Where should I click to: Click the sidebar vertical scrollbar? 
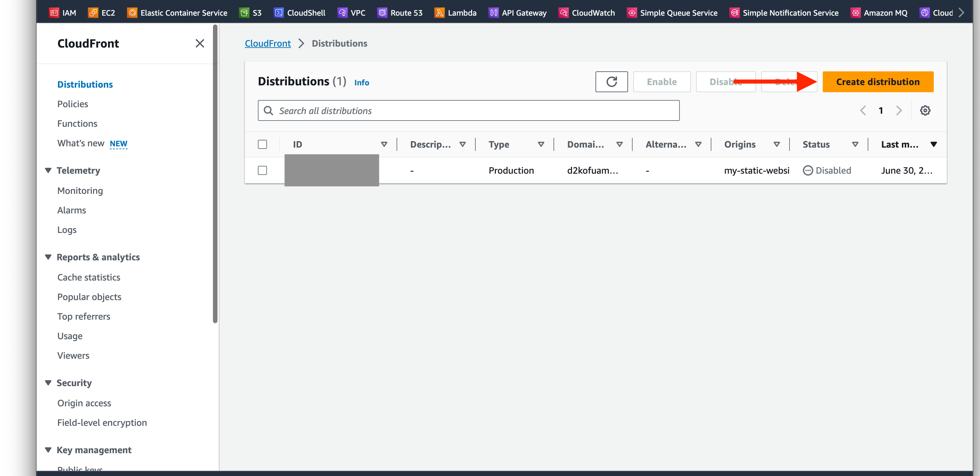click(215, 174)
